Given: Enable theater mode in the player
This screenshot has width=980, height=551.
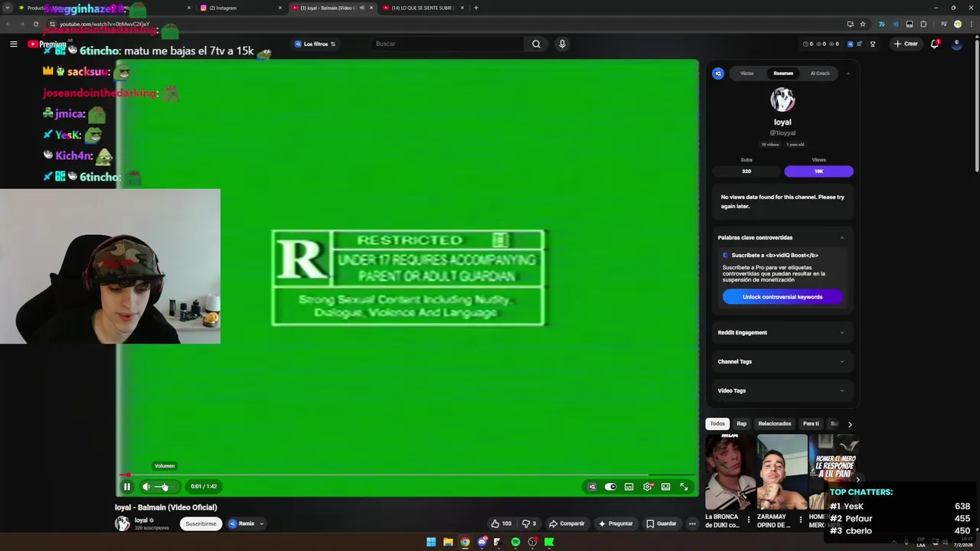Looking at the screenshot, I should pyautogui.click(x=666, y=487).
